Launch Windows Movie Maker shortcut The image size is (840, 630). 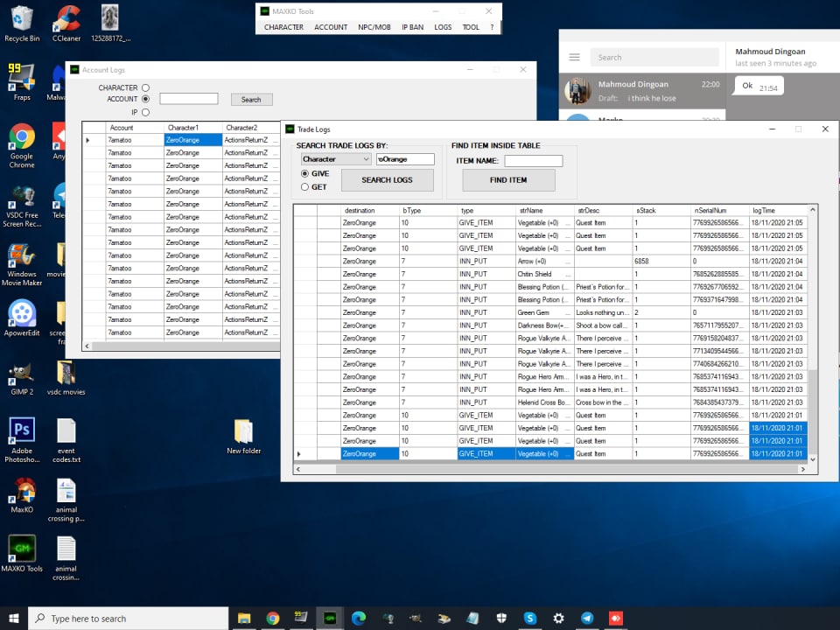click(21, 264)
